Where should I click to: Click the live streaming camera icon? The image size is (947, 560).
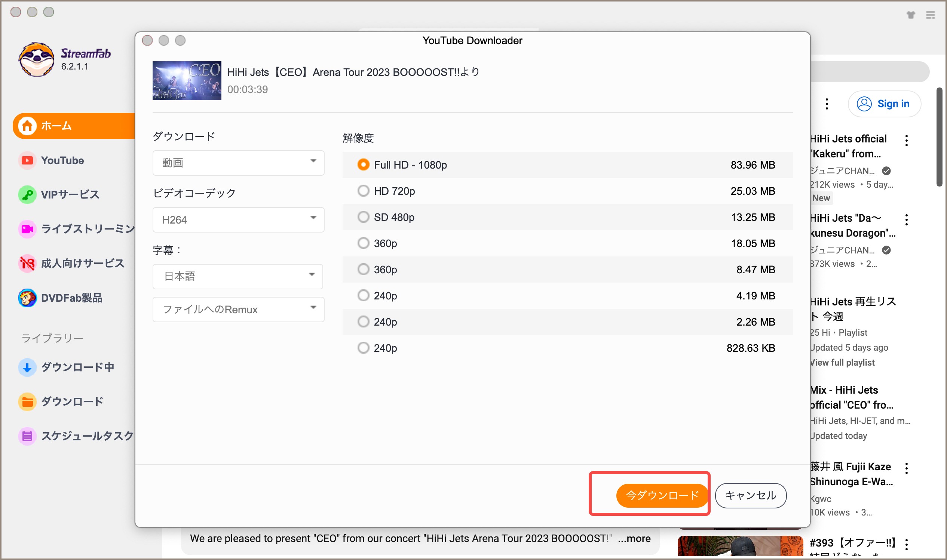tap(27, 229)
